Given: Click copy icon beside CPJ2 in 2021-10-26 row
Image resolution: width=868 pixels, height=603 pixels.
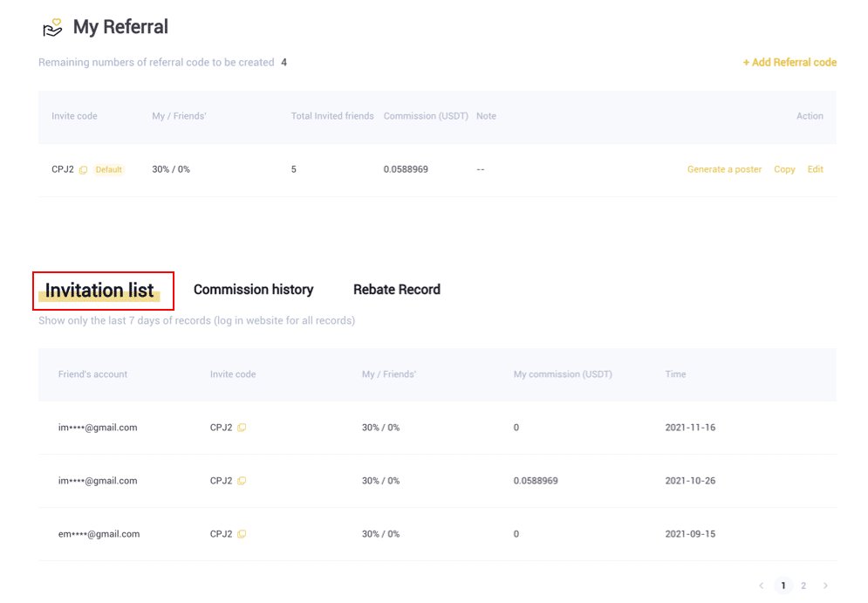Looking at the screenshot, I should (242, 481).
